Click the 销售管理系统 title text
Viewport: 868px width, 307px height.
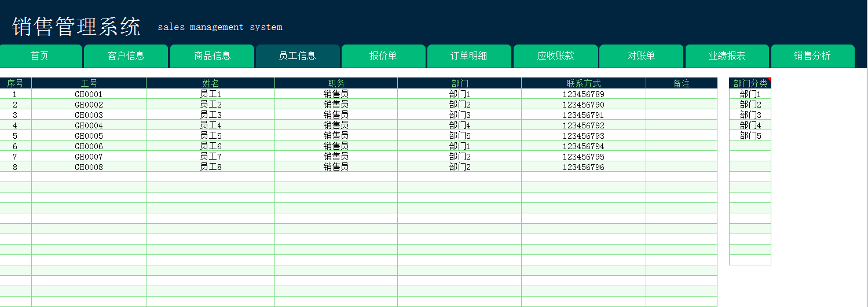76,27
